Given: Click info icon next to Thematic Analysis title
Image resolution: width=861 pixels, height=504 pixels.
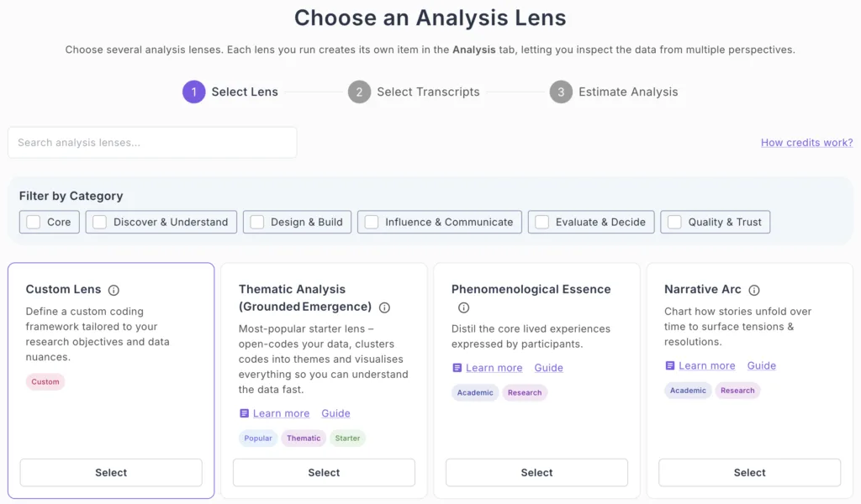Looking at the screenshot, I should [x=384, y=307].
